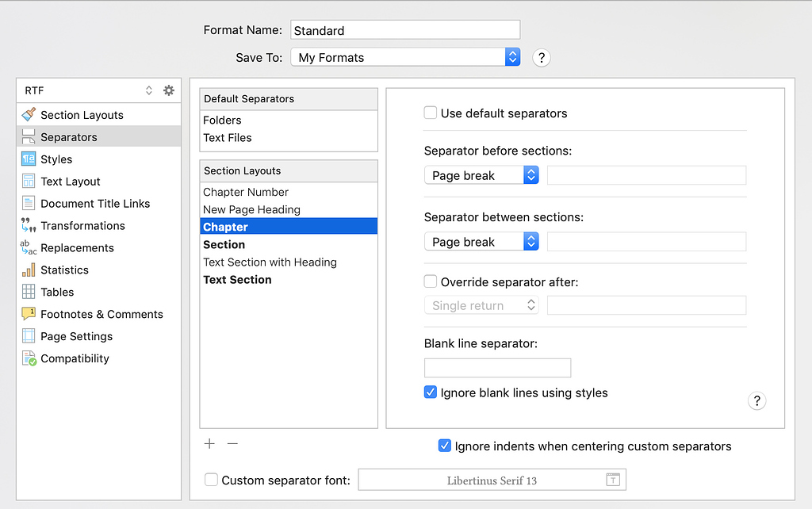The image size is (812, 509).
Task: Open the Styles pane icon
Action: click(26, 159)
